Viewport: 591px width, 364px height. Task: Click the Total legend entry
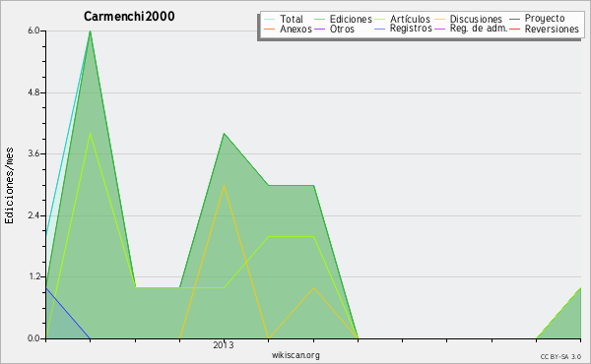coord(284,19)
